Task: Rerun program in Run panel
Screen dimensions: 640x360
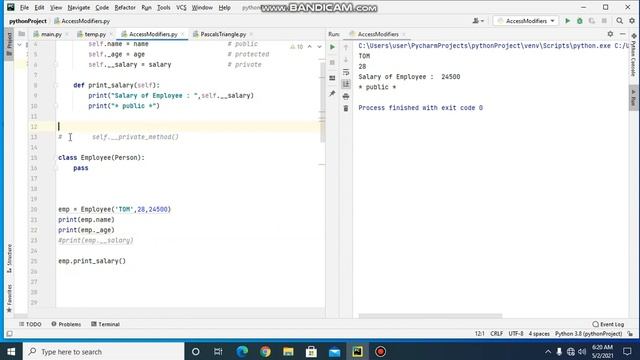Action: click(x=332, y=47)
